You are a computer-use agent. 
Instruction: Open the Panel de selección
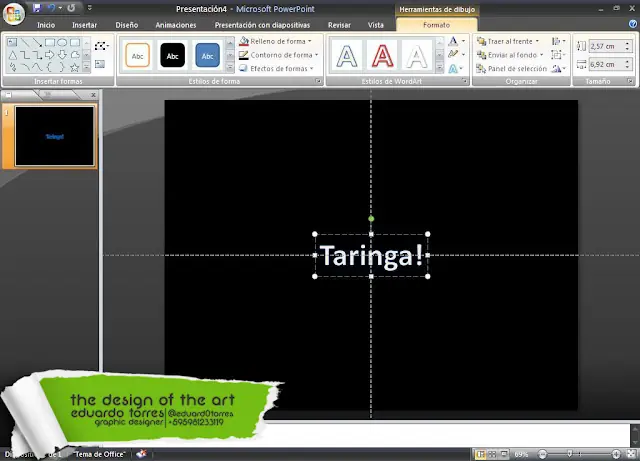click(511, 69)
